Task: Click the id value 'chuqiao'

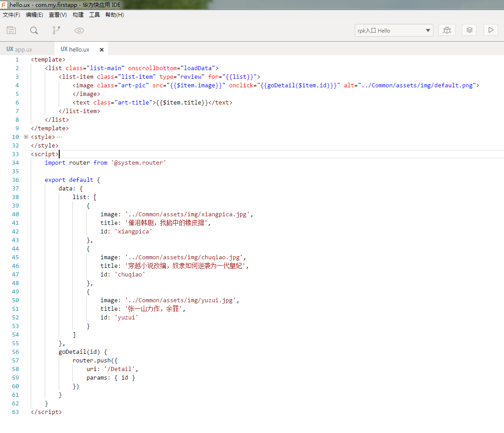Action: point(130,274)
